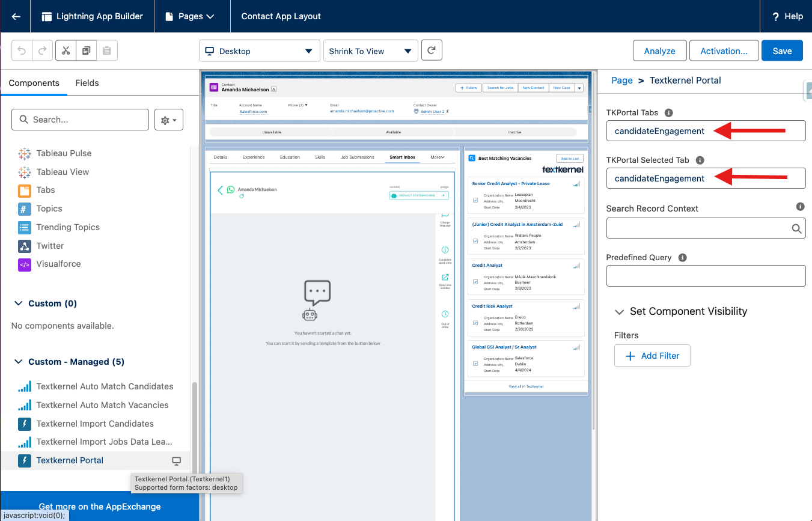Toggle the Credit Risk Analyst checkbox
The image size is (812, 521).
click(x=475, y=323)
